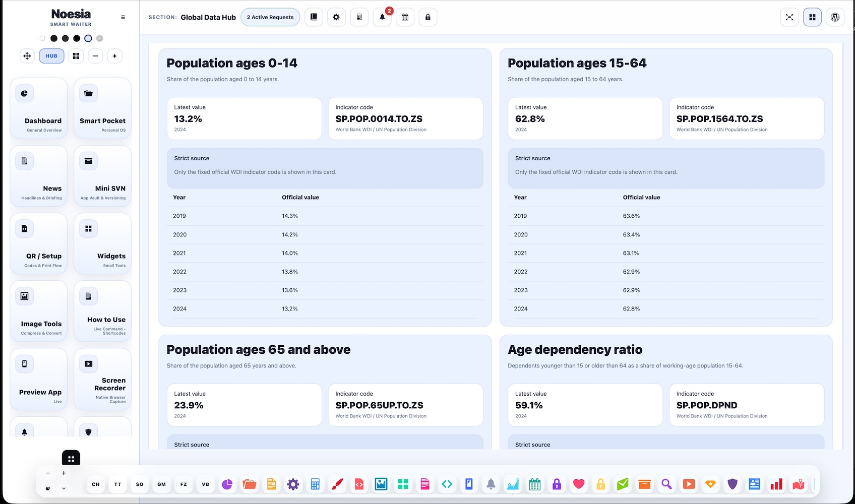The image size is (855, 504).
Task: Open the purple magnifier search dock icon
Action: coord(666,484)
